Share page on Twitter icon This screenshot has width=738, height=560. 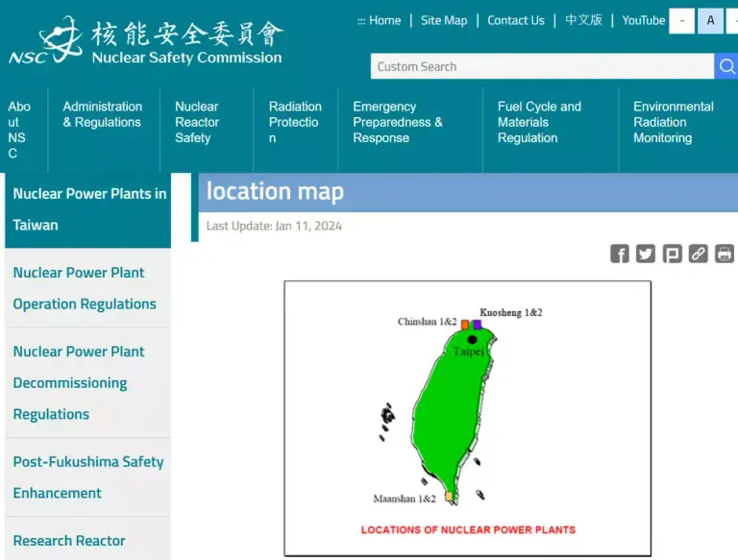(x=646, y=254)
